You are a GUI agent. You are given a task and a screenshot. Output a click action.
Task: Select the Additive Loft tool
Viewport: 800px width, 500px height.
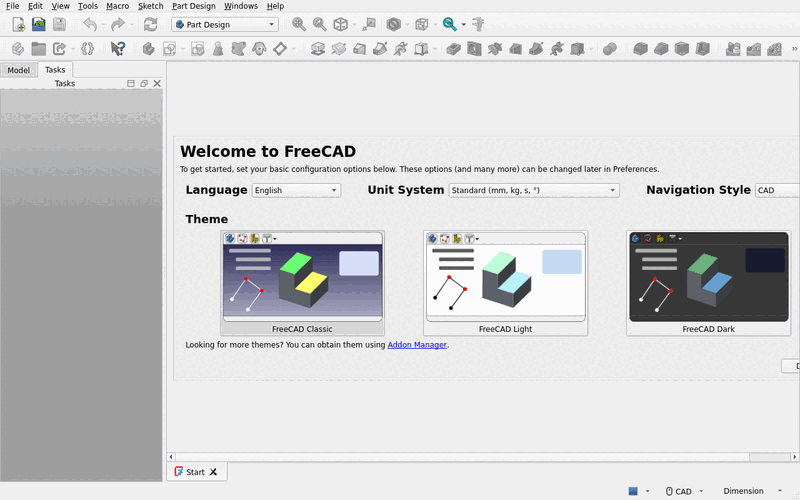tap(359, 48)
